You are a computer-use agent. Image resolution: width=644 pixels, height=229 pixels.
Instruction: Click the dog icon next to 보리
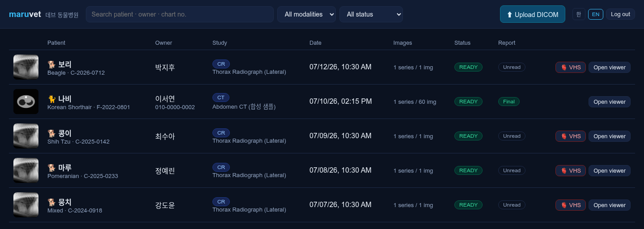pyautogui.click(x=51, y=64)
